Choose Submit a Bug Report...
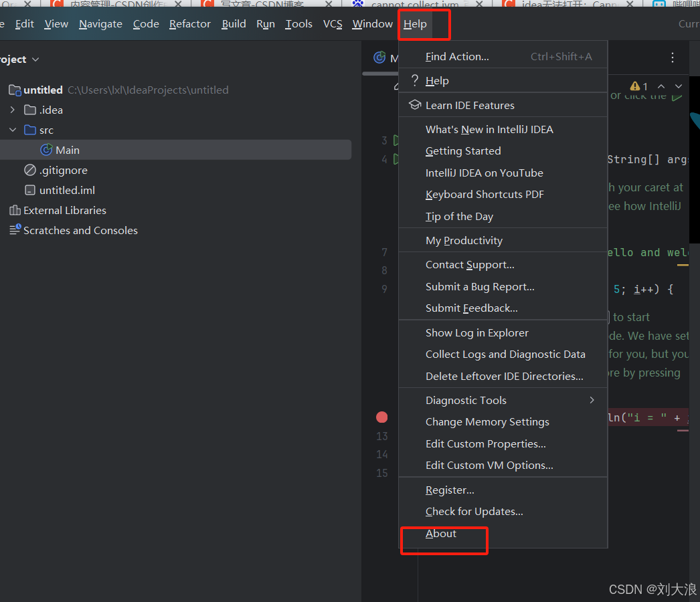The height and width of the screenshot is (602, 700). point(503,286)
